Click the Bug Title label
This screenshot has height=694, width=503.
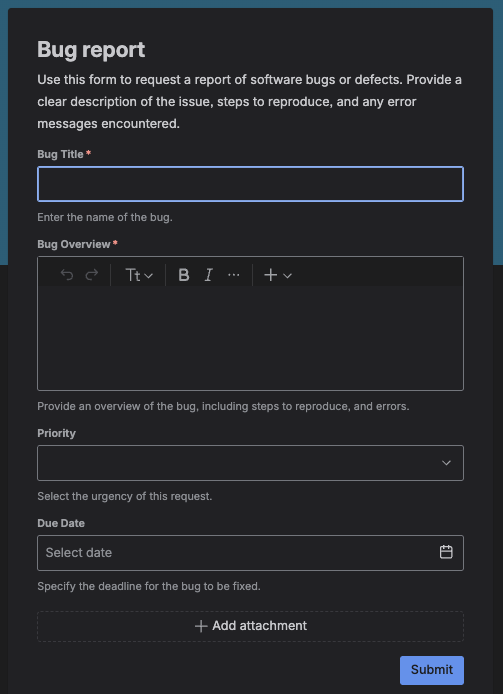click(60, 154)
